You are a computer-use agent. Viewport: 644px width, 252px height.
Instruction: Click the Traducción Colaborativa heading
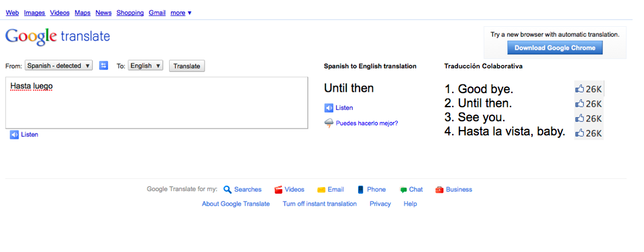click(484, 66)
